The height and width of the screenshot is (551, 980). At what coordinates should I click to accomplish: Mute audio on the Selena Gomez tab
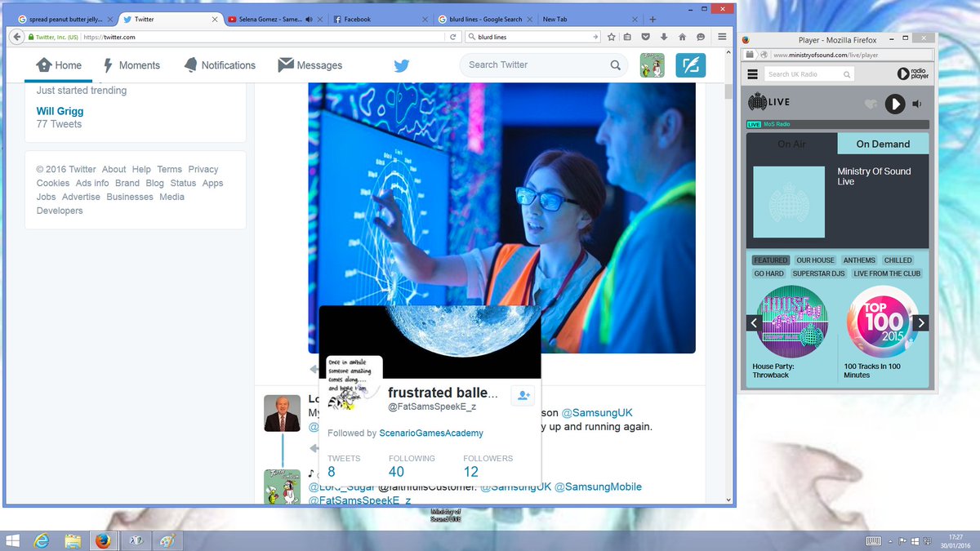click(x=310, y=19)
